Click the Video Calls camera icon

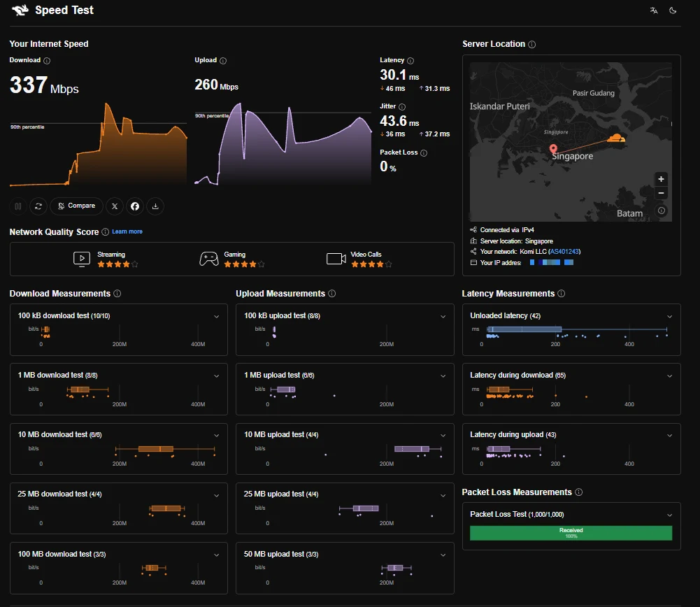click(x=336, y=259)
